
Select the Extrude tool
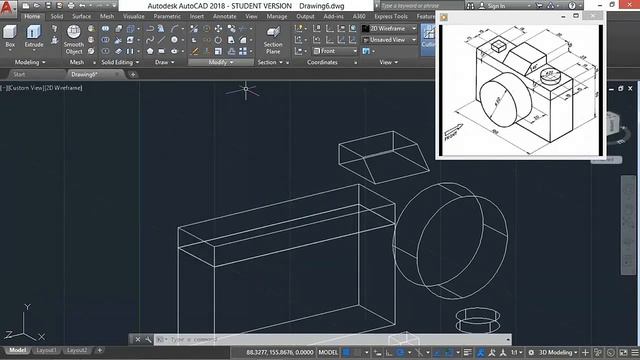34,36
